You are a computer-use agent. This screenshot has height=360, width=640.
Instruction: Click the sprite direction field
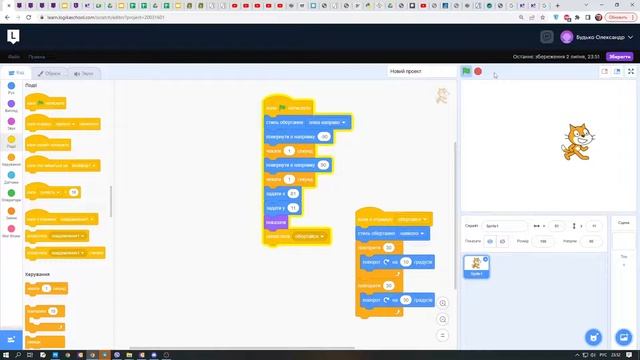[x=591, y=242]
